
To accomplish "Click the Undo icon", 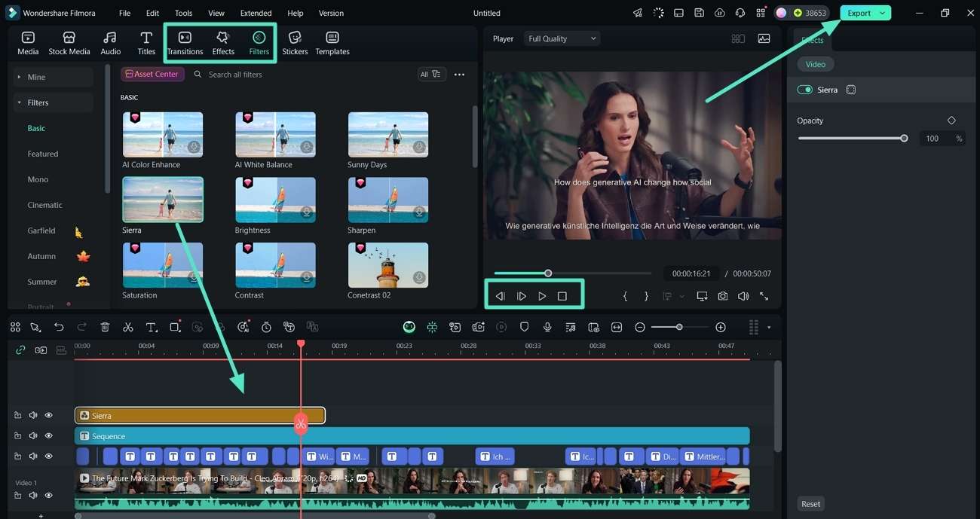I will (x=59, y=327).
